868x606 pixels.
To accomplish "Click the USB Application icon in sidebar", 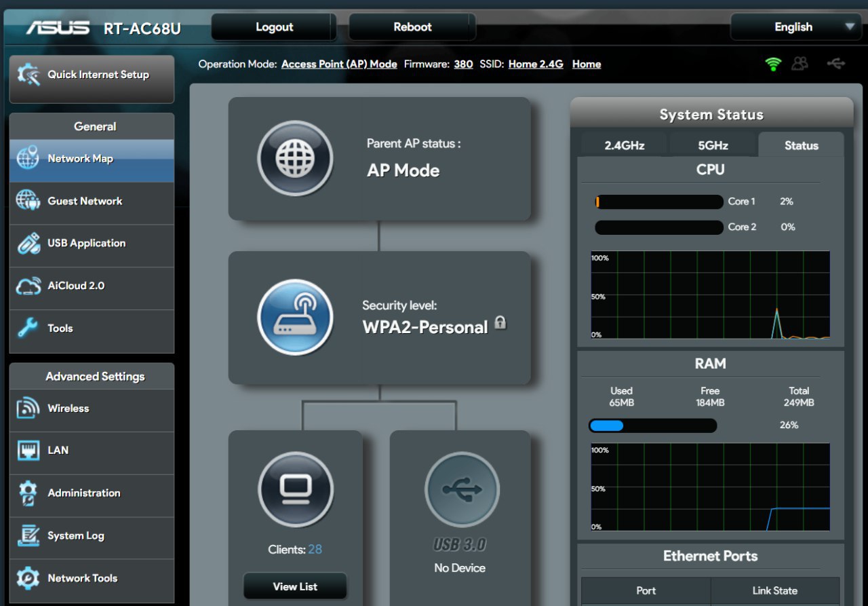I will 28,243.
